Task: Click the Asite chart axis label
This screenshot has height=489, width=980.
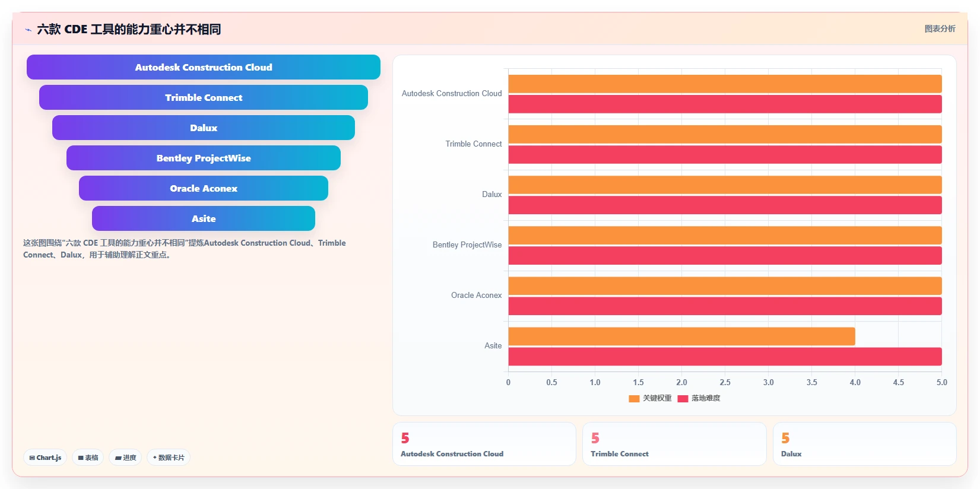Action: (x=493, y=346)
